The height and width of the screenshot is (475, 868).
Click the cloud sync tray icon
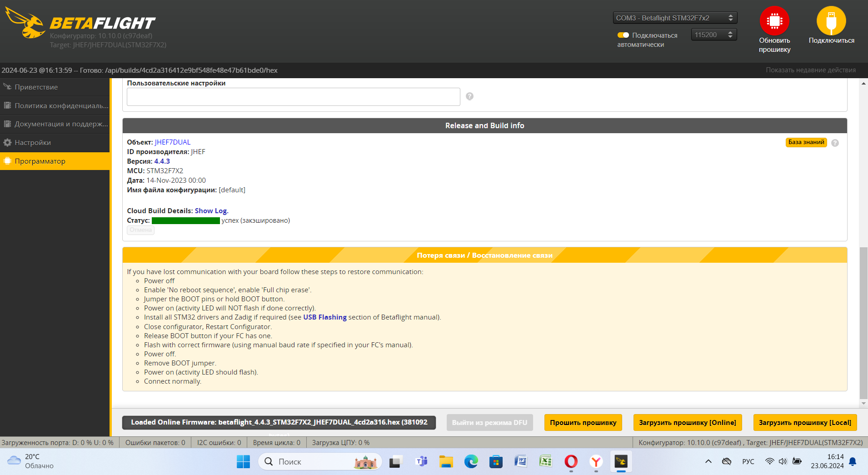[x=727, y=461]
